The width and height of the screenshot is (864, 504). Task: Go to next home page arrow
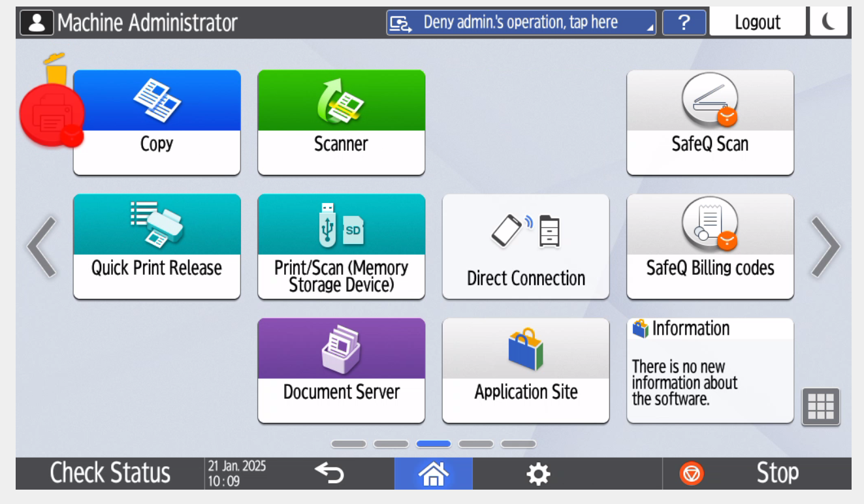click(825, 247)
